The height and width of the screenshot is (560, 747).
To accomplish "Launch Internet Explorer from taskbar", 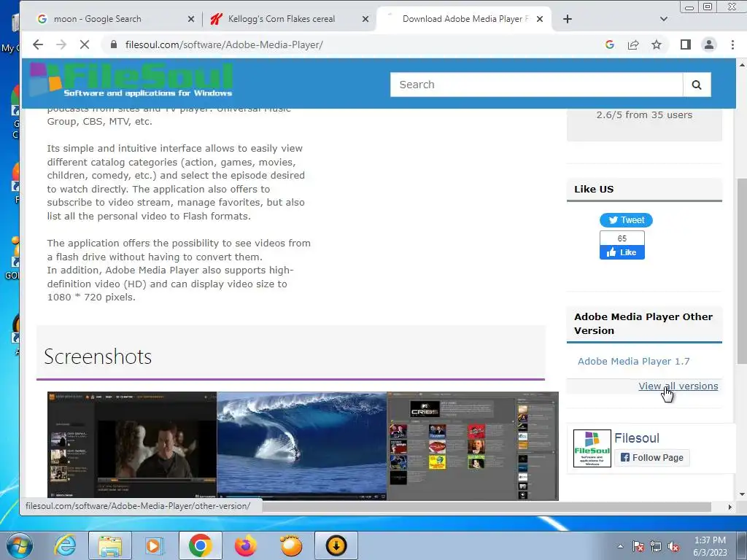I will point(65,545).
